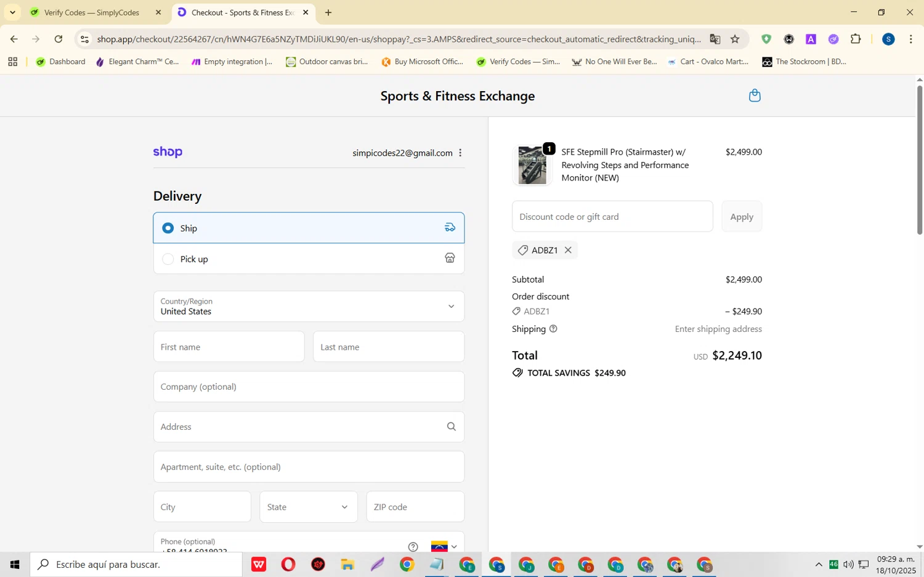This screenshot has height=577, width=924.
Task: Click the City field
Action: pyautogui.click(x=202, y=507)
